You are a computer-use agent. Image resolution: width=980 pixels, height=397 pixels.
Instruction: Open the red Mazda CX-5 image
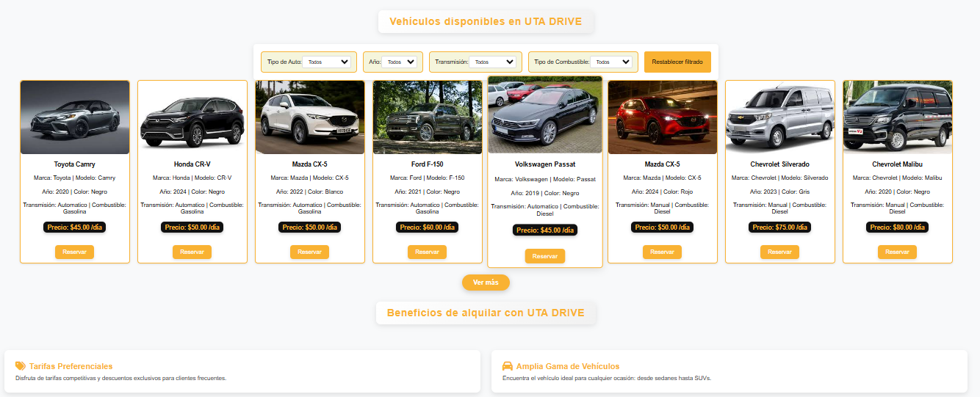(663, 117)
